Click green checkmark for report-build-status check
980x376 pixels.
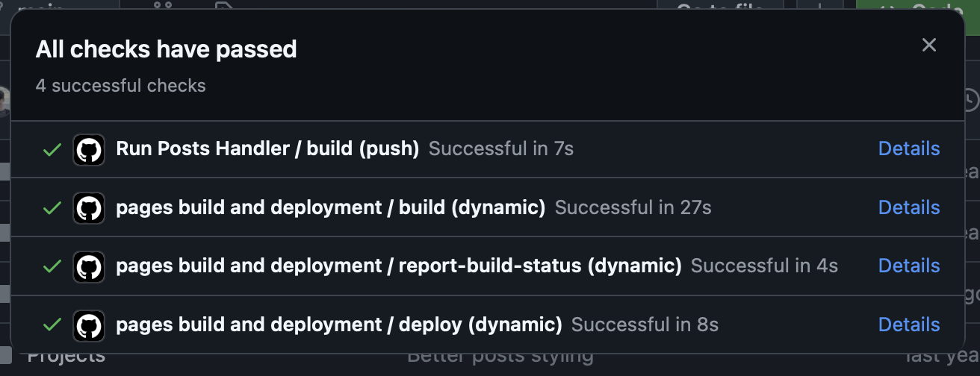coord(52,266)
